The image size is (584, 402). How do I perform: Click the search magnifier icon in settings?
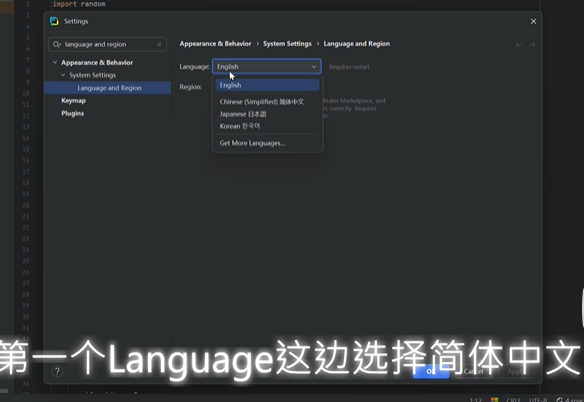tap(57, 44)
